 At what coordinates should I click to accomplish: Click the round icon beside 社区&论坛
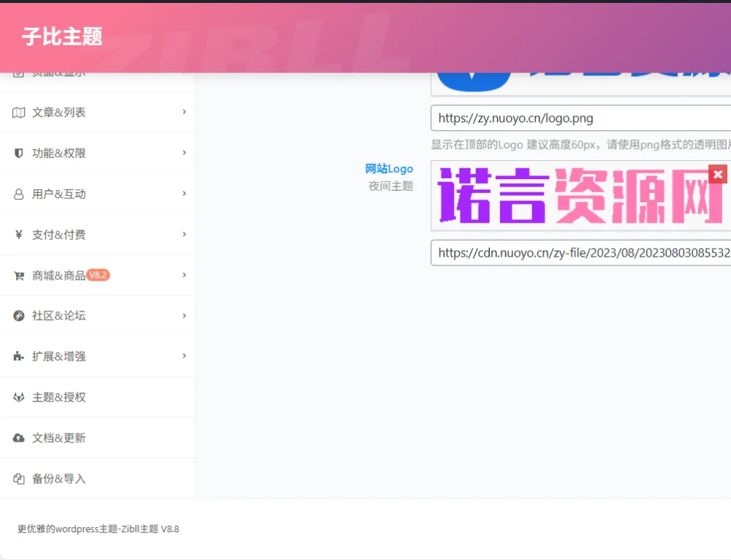pyautogui.click(x=19, y=316)
